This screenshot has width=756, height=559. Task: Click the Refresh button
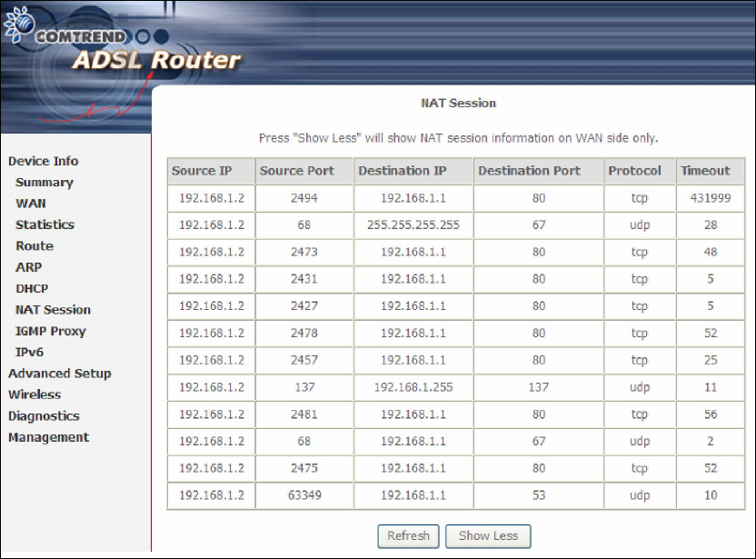pyautogui.click(x=408, y=536)
